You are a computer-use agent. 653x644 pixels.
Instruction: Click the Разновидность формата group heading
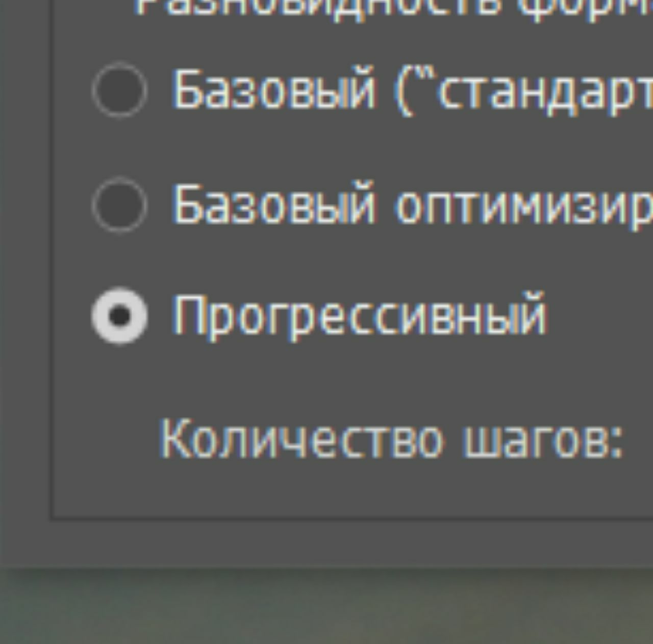coord(393,10)
